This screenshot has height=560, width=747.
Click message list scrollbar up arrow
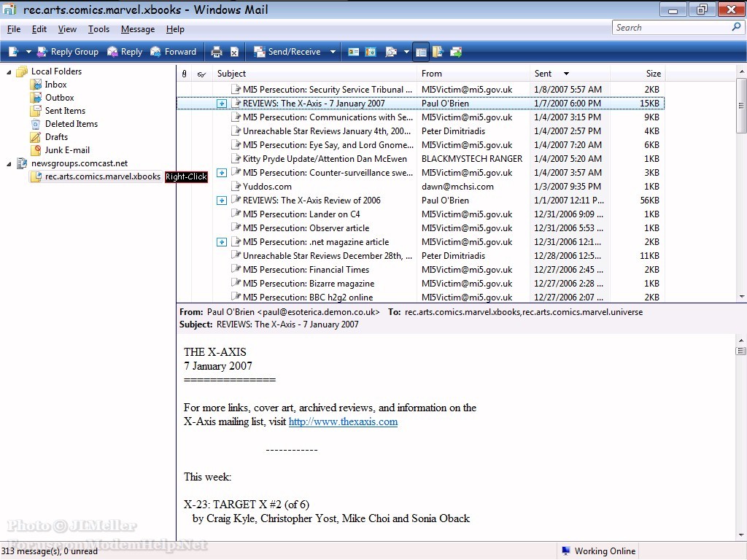[741, 71]
